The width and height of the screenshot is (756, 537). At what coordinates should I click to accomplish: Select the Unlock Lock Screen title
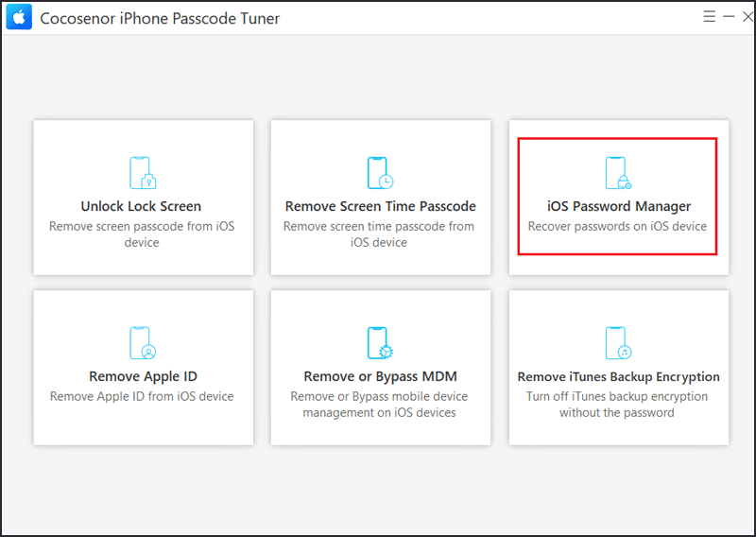click(x=141, y=206)
